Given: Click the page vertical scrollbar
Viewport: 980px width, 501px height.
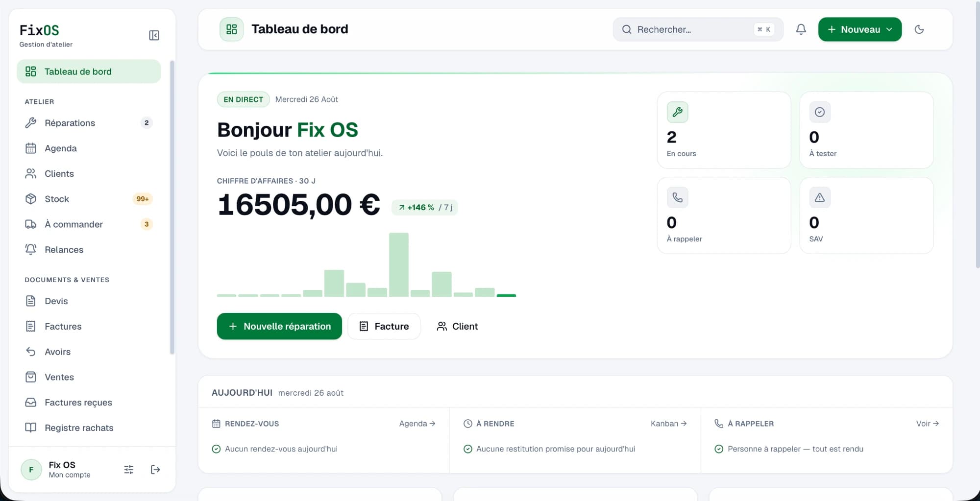Looking at the screenshot, I should pyautogui.click(x=978, y=135).
